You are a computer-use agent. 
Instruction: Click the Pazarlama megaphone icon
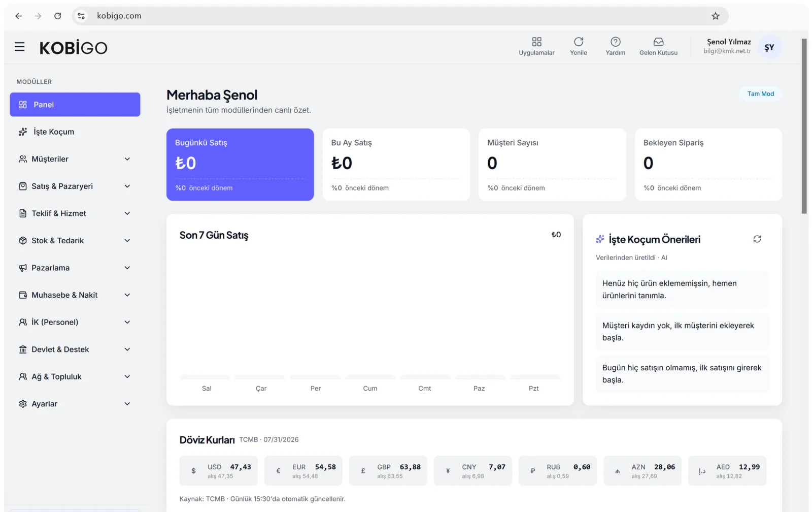click(23, 268)
